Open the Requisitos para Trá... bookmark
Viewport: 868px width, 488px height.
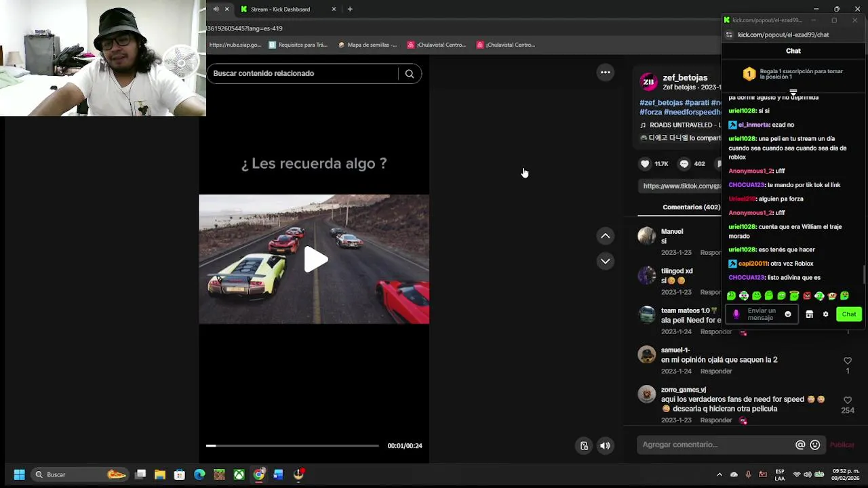[298, 45]
